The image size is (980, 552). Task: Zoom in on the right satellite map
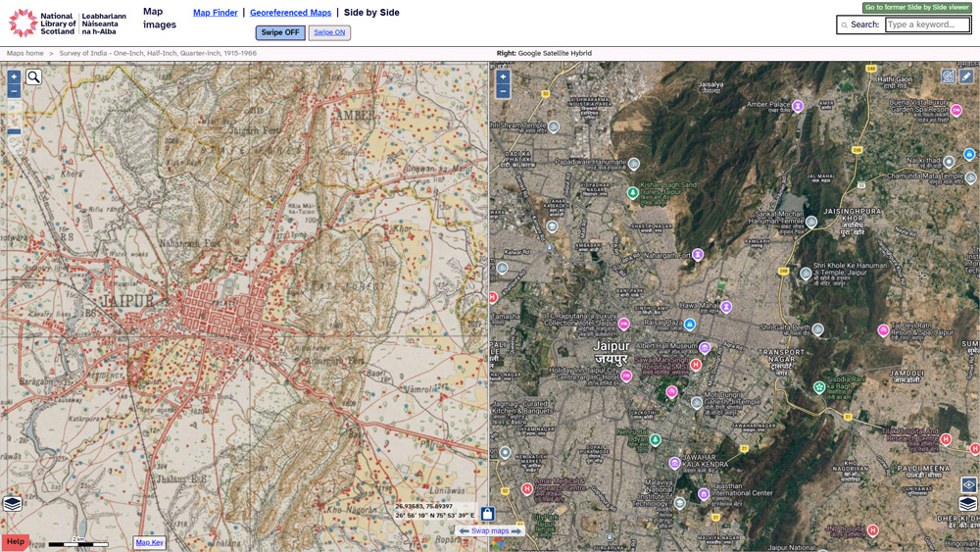[x=503, y=76]
